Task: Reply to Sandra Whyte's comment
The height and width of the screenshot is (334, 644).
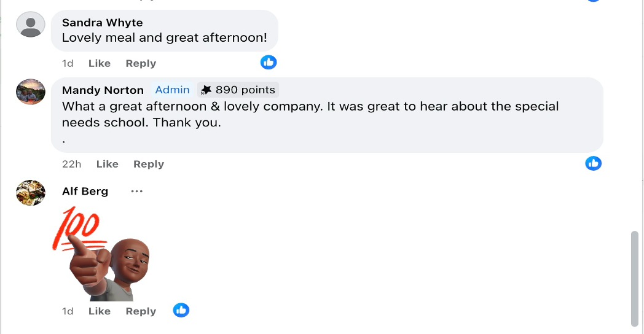Action: click(141, 63)
